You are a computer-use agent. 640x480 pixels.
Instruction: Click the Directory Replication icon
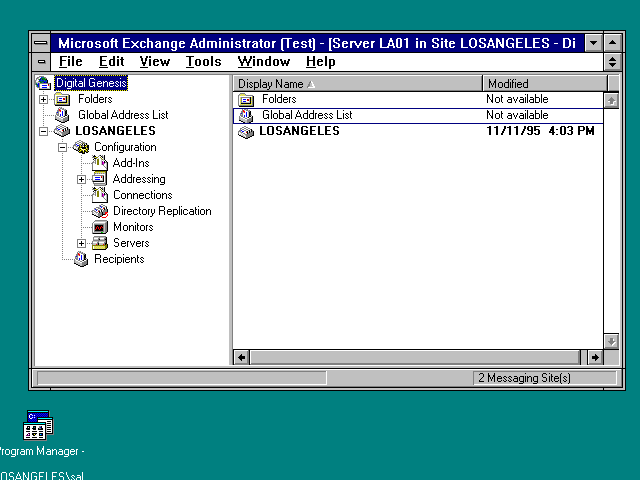tap(100, 211)
